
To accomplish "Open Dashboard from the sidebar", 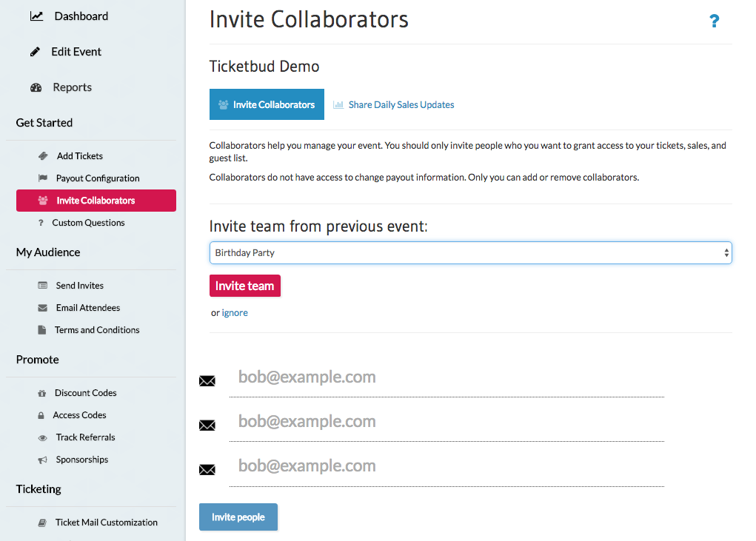I will (x=81, y=16).
